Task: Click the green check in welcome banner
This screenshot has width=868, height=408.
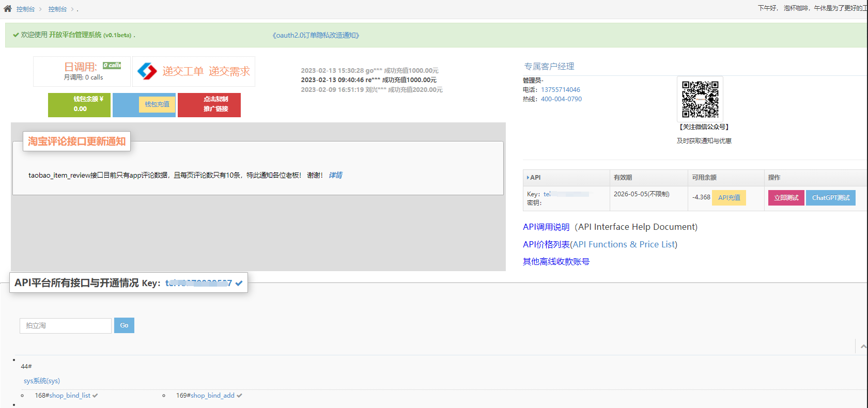Action: [16, 35]
